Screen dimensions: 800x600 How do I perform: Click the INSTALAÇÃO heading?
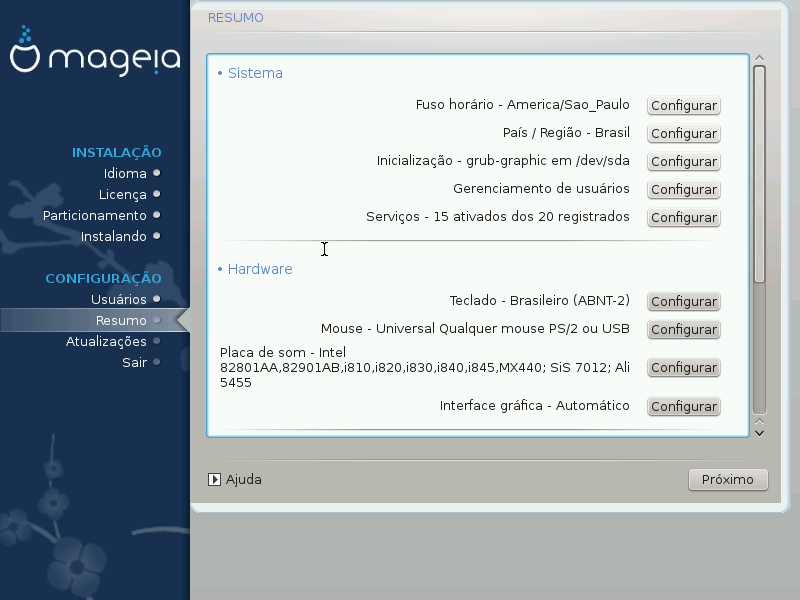click(116, 152)
